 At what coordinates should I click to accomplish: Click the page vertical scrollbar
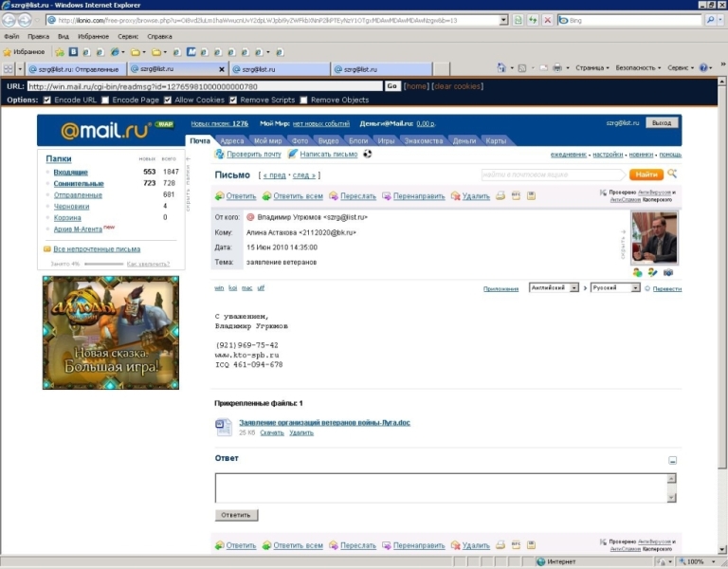[722, 316]
